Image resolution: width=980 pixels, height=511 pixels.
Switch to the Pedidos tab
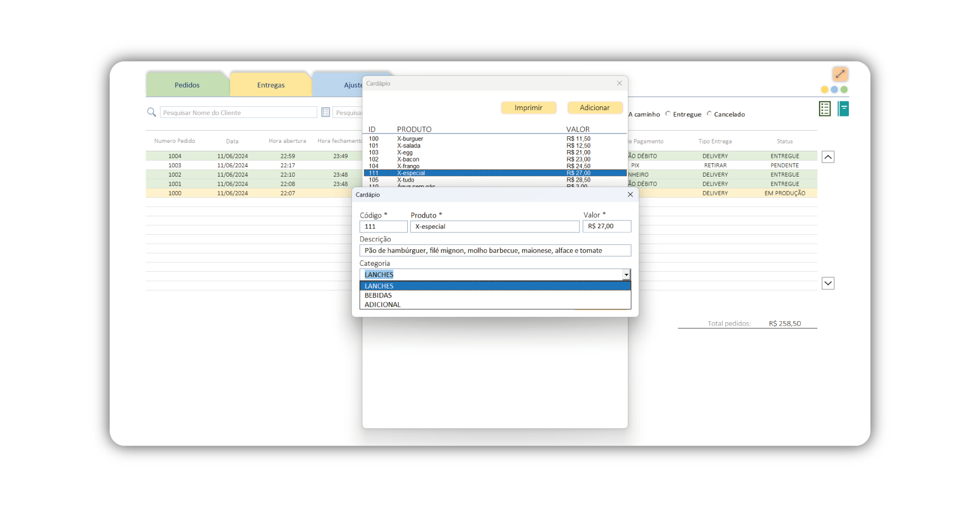click(187, 85)
